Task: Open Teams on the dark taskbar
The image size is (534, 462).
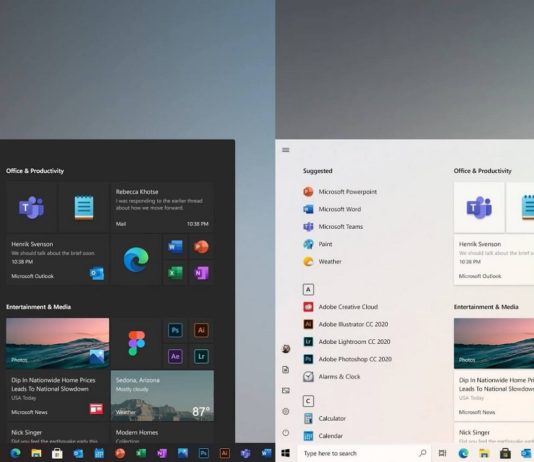Action: (246, 453)
